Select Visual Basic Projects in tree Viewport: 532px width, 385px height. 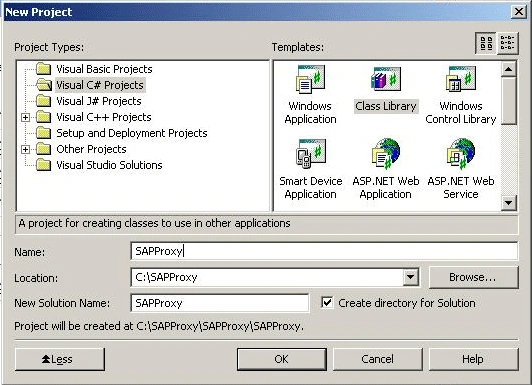pyautogui.click(x=104, y=69)
